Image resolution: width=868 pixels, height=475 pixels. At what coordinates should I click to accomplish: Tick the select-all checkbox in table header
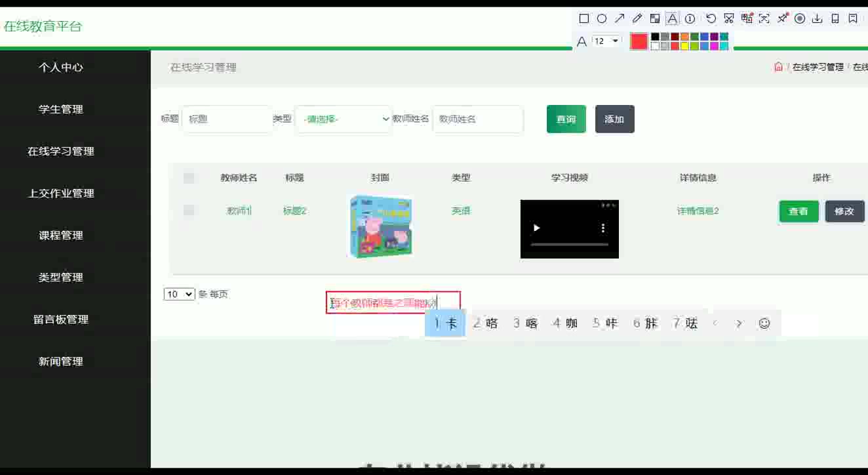coord(189,178)
